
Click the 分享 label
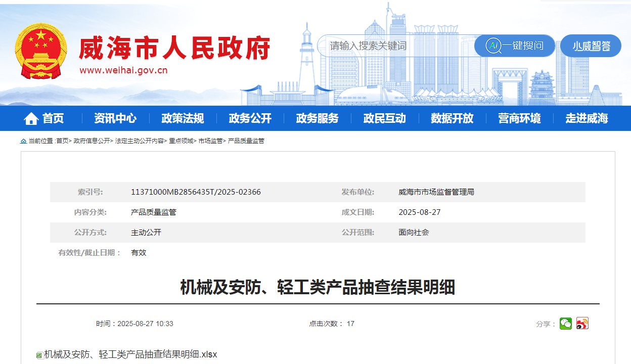point(546,324)
